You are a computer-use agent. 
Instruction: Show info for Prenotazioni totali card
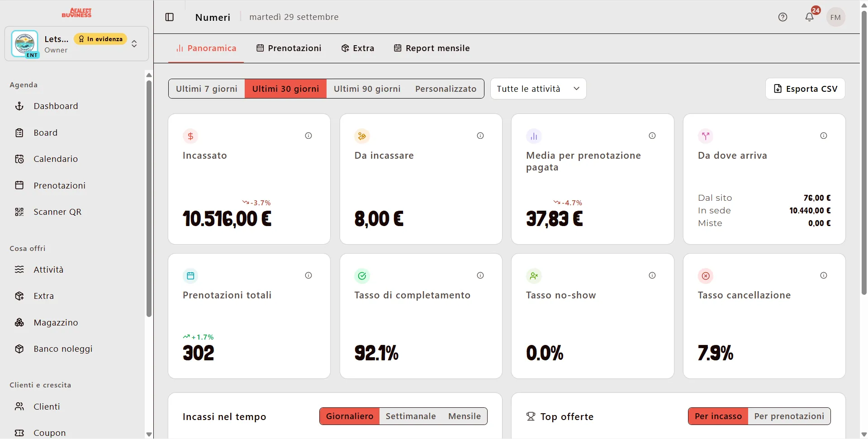click(308, 275)
